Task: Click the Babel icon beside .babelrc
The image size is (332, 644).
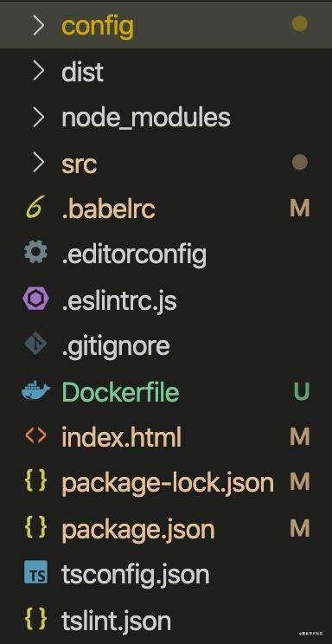Action: 35,209
